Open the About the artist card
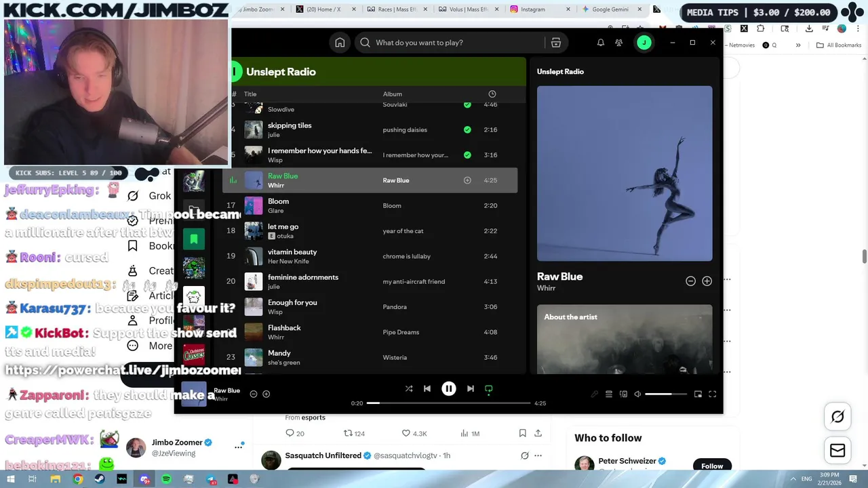868x488 pixels. pos(625,339)
